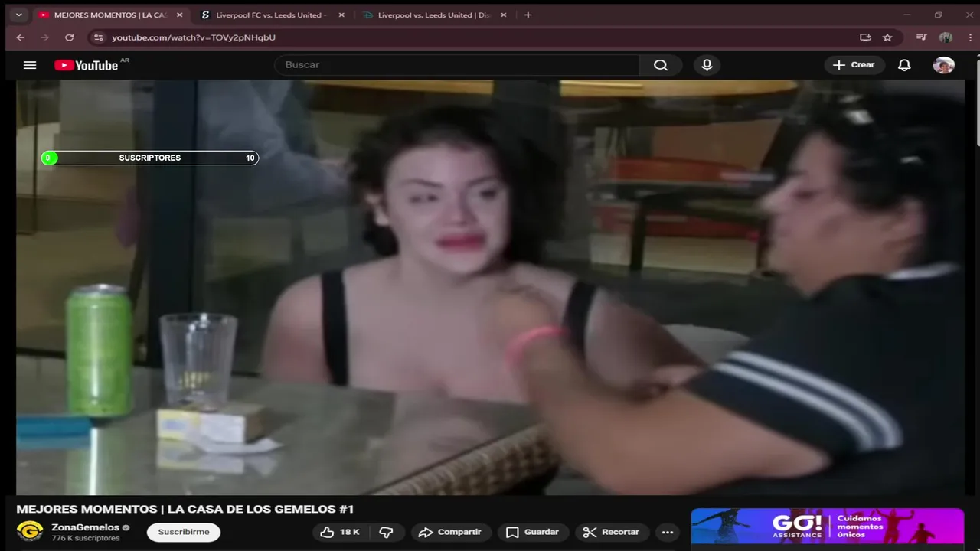Close the MEJORES MOMENTOS tab
980x551 pixels.
(x=179, y=15)
